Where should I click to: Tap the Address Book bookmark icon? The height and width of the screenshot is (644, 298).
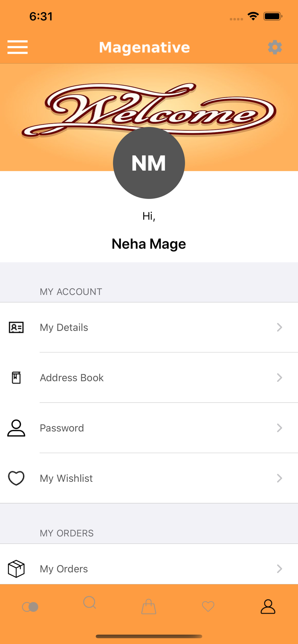(x=16, y=378)
